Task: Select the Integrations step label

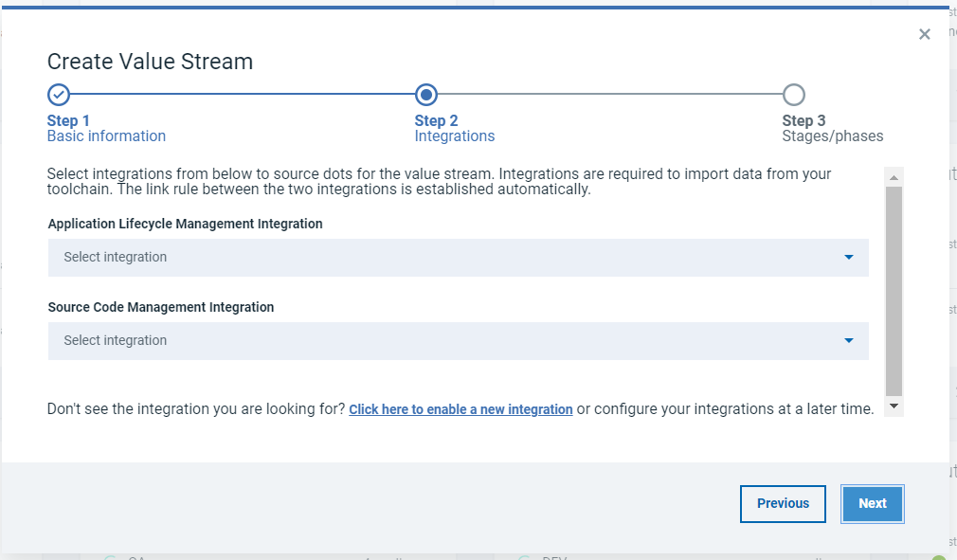Action: [455, 136]
